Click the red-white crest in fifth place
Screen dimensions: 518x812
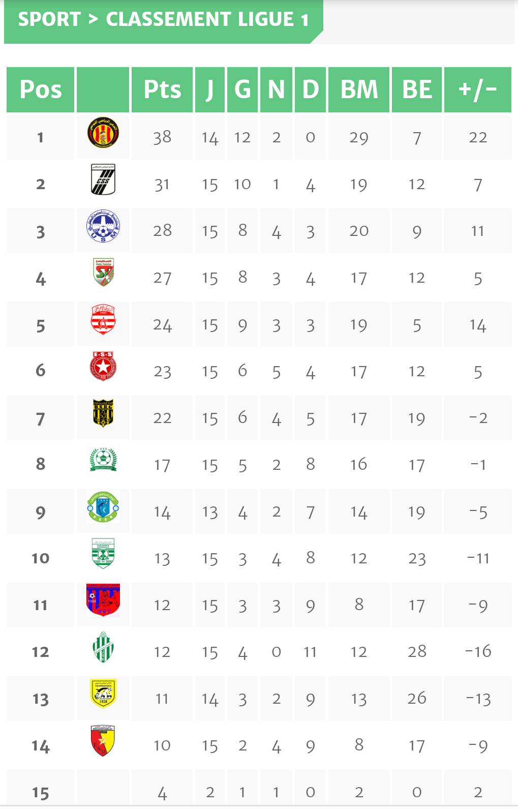[103, 319]
